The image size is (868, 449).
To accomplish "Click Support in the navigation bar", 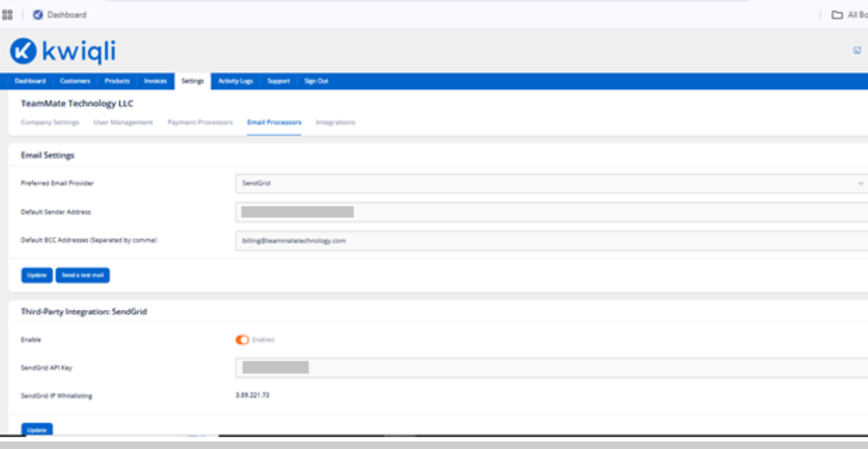I will coord(279,82).
